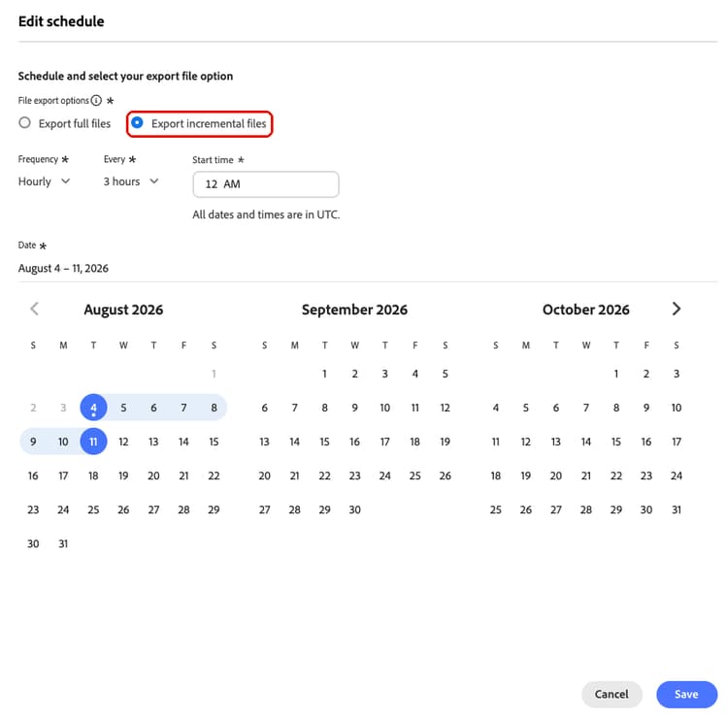Choose August 20 in the calendar
728x721 pixels.
click(x=153, y=475)
